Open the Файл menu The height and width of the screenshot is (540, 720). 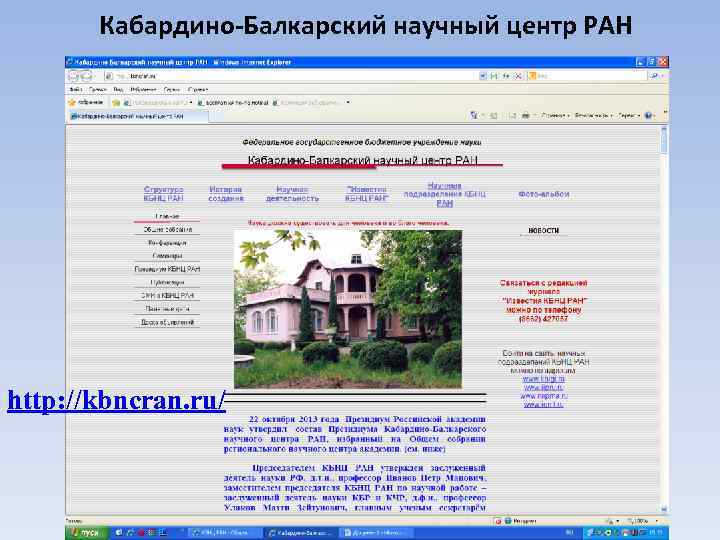click(75, 90)
